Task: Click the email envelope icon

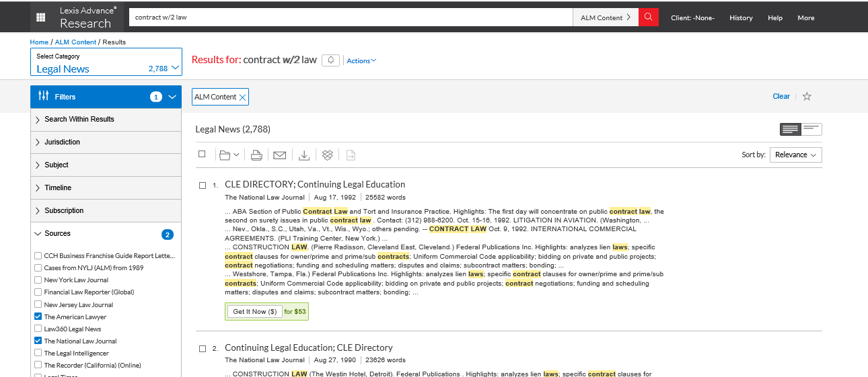Action: tap(279, 155)
